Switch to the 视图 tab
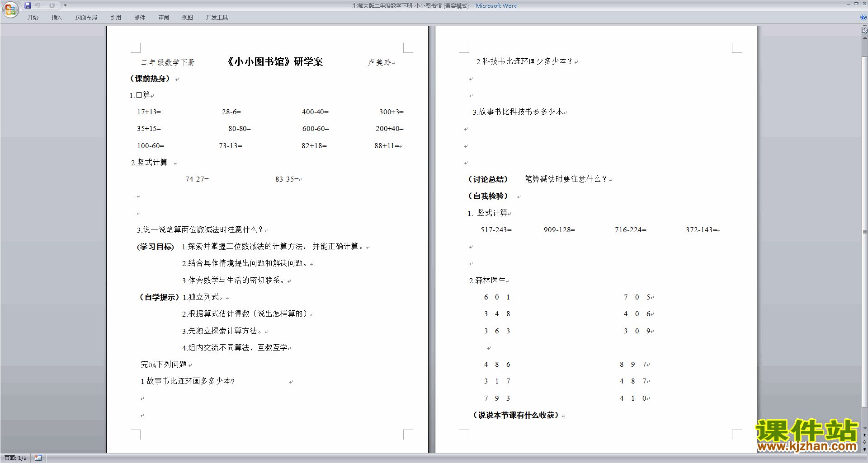The image size is (868, 463). click(187, 17)
